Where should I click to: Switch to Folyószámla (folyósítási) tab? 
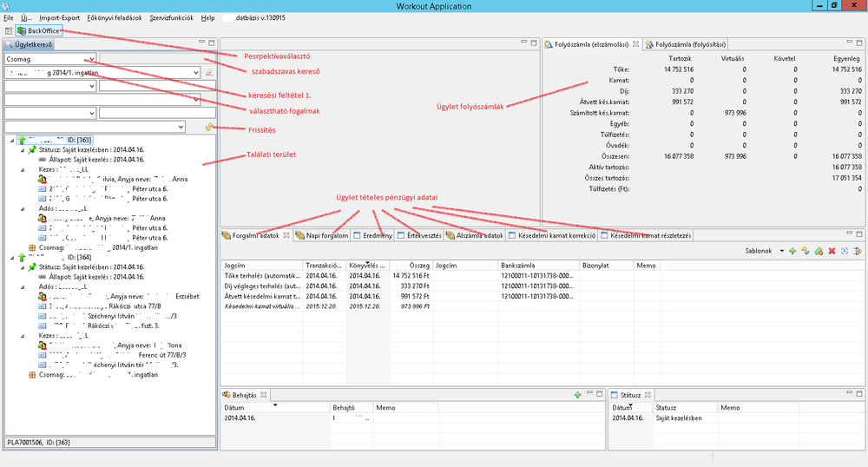pos(685,44)
